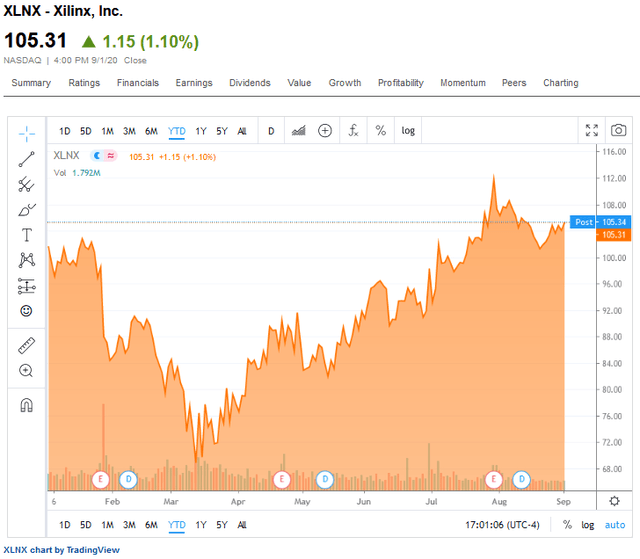Select the trend line drawing tool
This screenshot has width=640, height=559.
pos(26,158)
